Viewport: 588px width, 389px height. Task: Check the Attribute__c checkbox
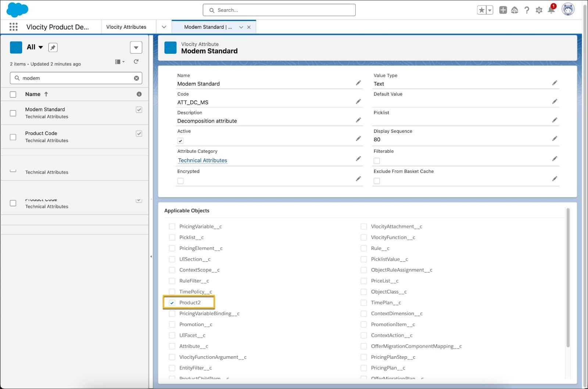pyautogui.click(x=172, y=346)
